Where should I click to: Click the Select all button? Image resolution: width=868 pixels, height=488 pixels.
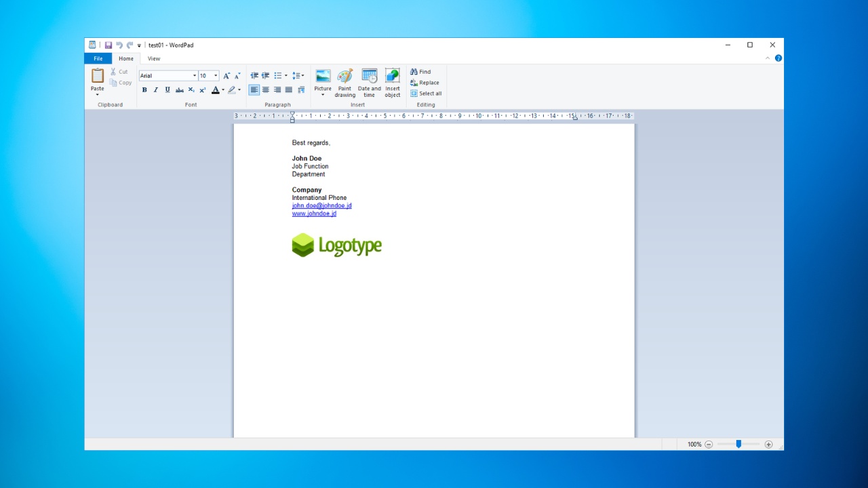tap(426, 94)
